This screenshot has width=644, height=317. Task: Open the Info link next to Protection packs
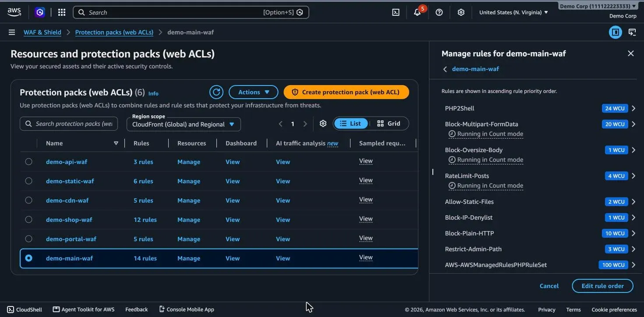[x=153, y=93]
